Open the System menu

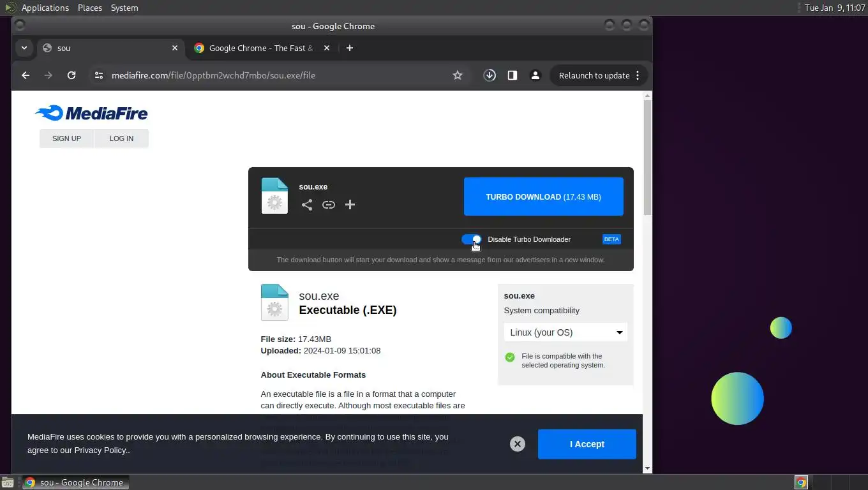[124, 8]
